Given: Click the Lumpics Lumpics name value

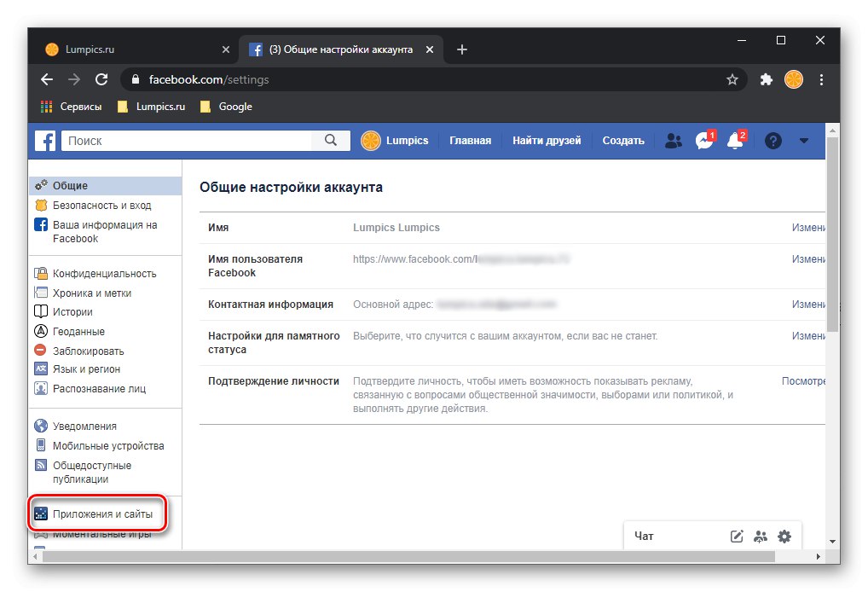Looking at the screenshot, I should 396,228.
